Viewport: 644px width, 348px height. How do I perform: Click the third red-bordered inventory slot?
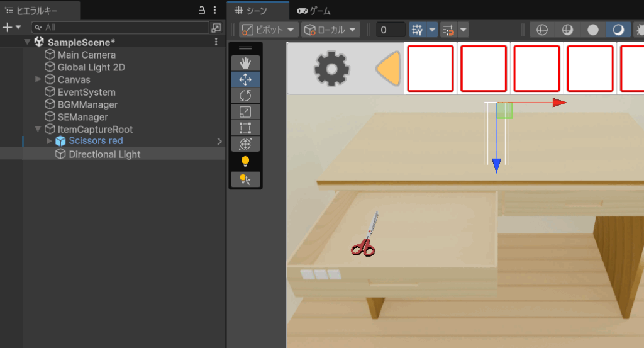[537, 69]
